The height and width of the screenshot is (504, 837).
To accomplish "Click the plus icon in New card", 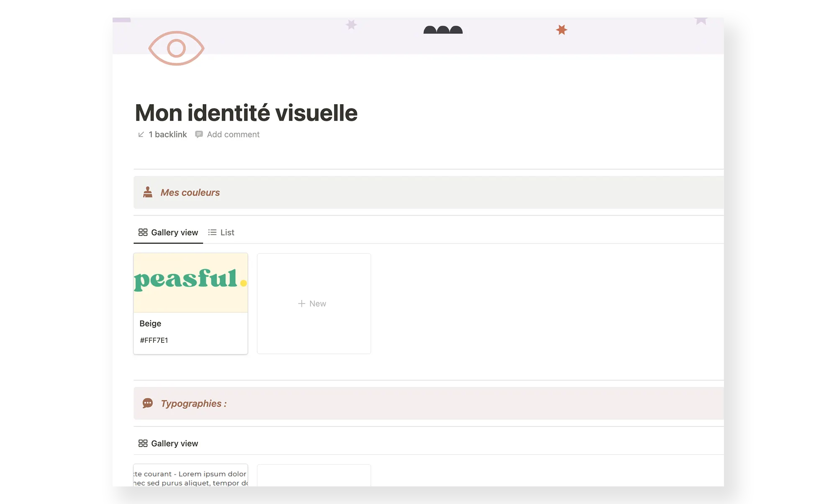I will [x=301, y=303].
